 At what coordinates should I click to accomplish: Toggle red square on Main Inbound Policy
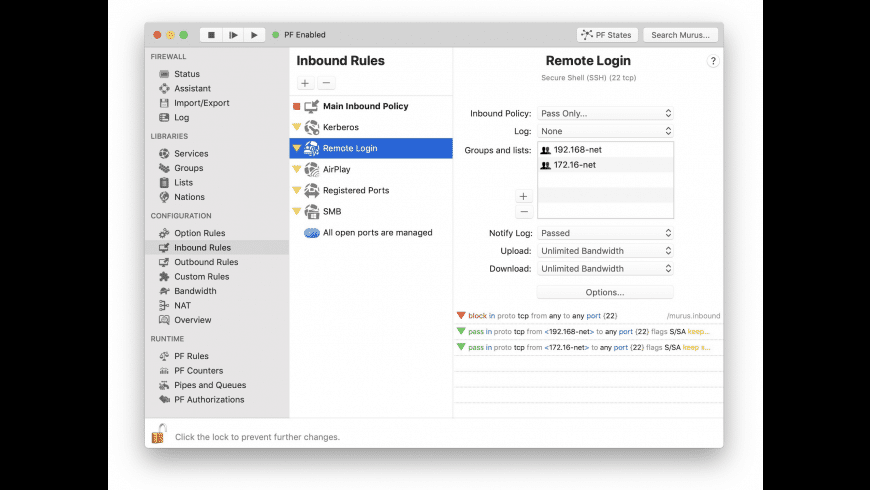click(297, 106)
